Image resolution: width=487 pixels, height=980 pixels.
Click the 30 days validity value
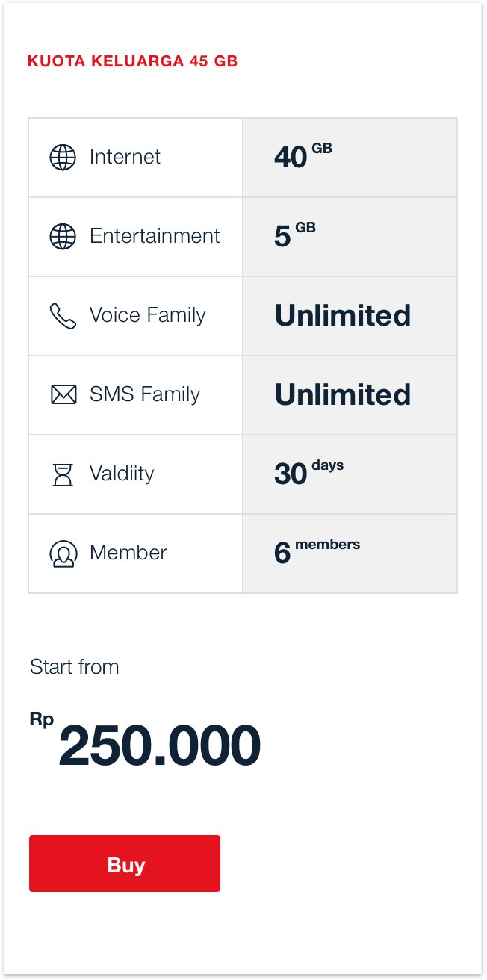pos(308,473)
